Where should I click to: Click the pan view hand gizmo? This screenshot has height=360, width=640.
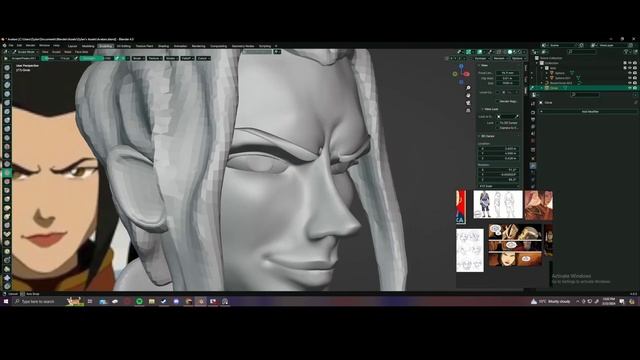468,95
